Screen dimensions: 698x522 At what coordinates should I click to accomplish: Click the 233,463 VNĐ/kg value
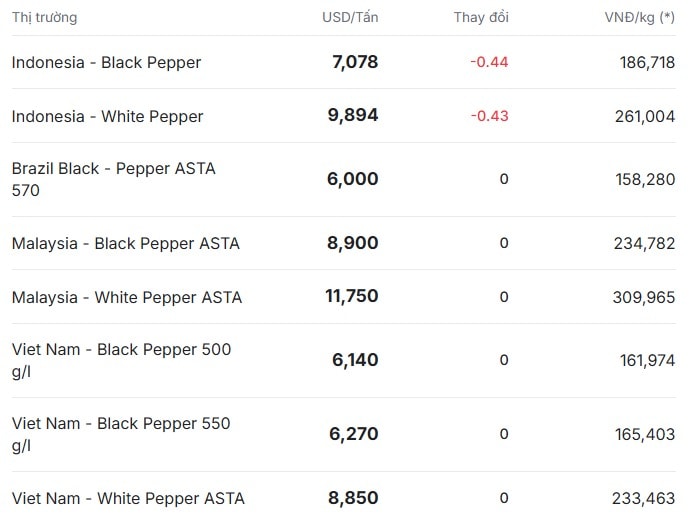(x=643, y=498)
